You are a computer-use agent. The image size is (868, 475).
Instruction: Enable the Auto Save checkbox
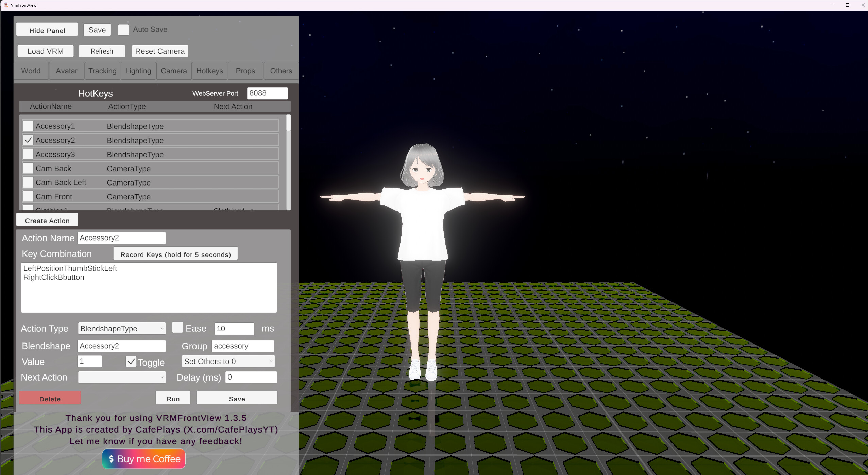(x=123, y=30)
